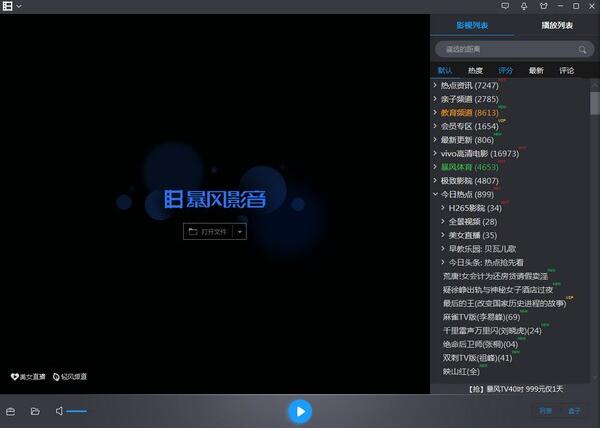This screenshot has width=602, height=431.
Task: Open the dropdown arrow next to 打开文件
Action: [x=240, y=232]
